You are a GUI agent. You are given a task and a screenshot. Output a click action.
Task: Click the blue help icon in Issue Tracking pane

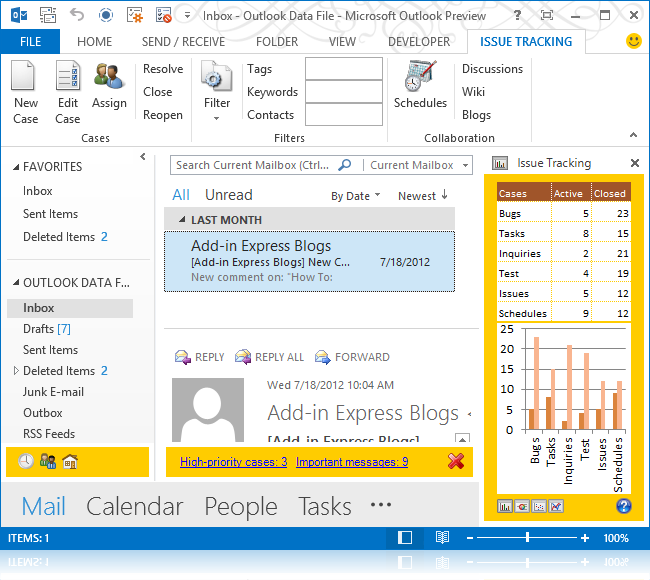tap(624, 506)
